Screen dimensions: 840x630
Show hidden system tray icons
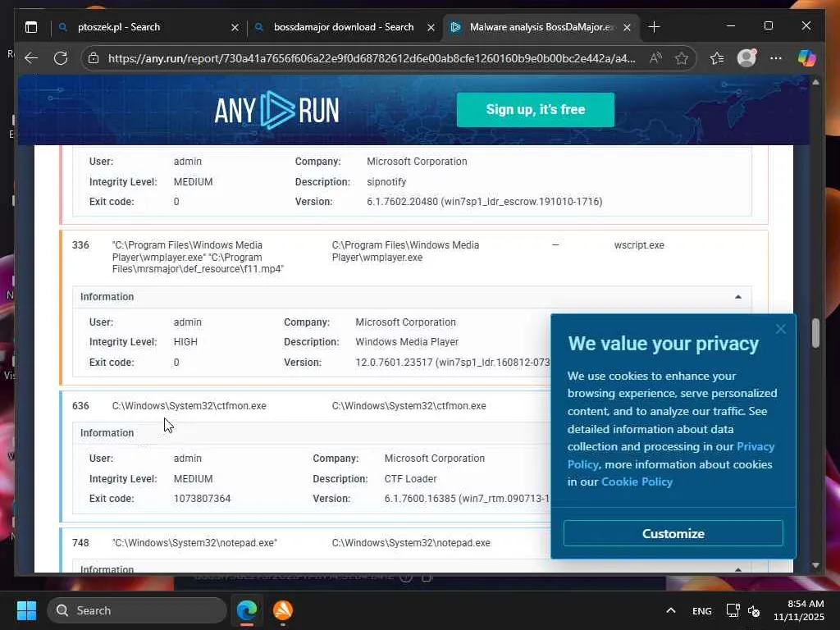[671, 610]
